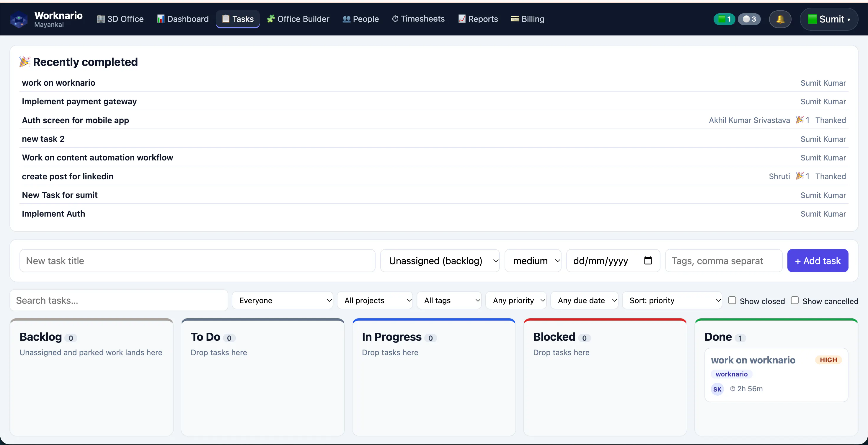The image size is (868, 445).
Task: Click Thanked on the Auth screen for mobile app row
Action: tap(830, 120)
